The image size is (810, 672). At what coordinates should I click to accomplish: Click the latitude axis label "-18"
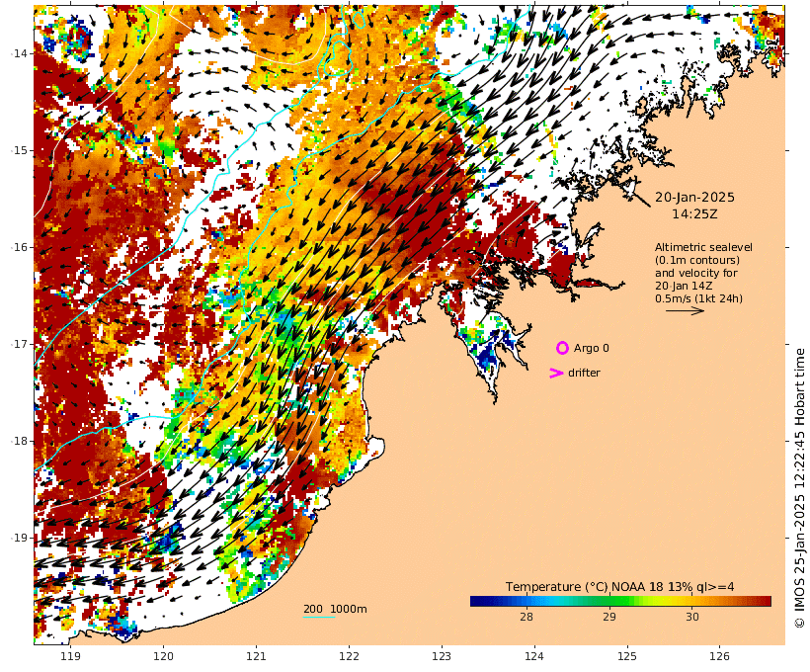pyautogui.click(x=18, y=441)
